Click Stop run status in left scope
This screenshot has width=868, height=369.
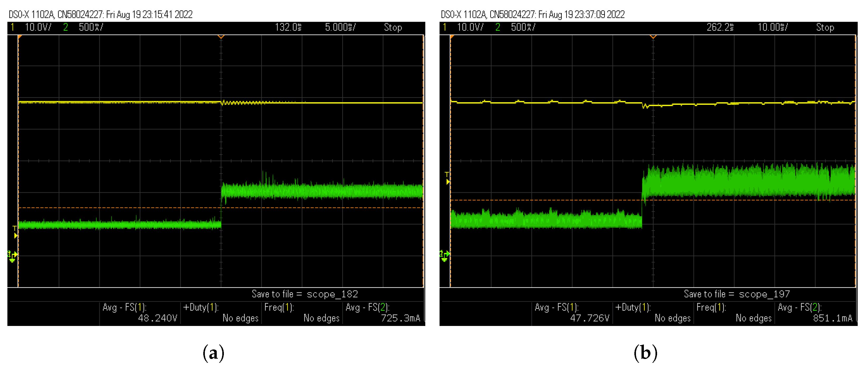tap(393, 27)
